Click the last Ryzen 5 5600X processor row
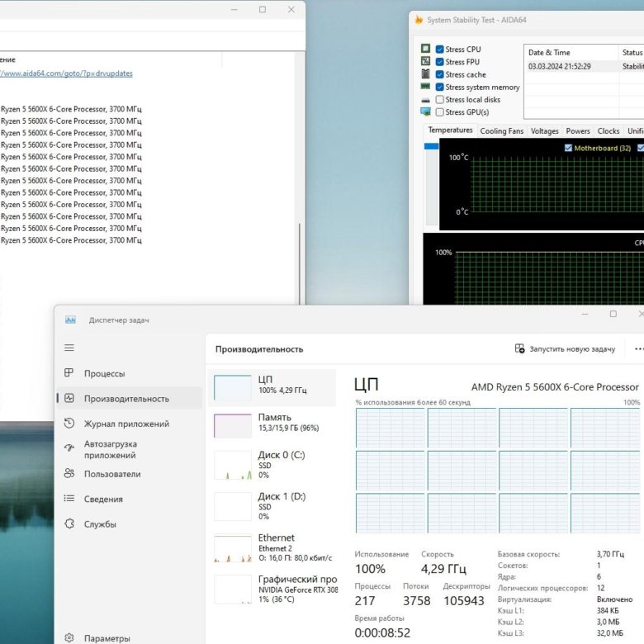This screenshot has height=644, width=644. tap(71, 240)
